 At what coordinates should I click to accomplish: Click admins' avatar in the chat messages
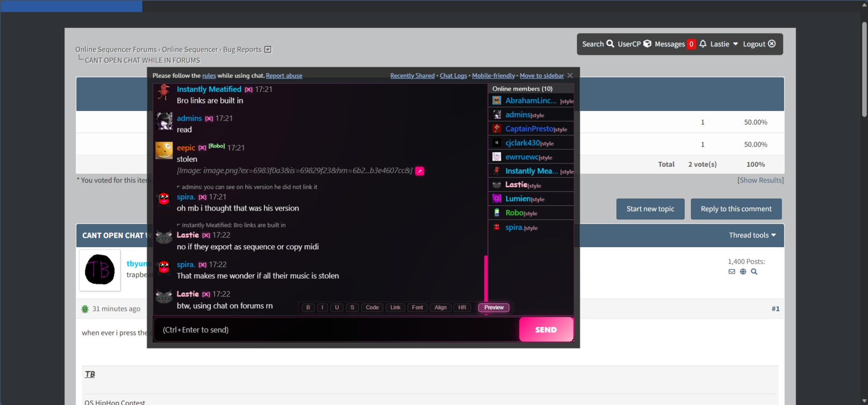pyautogui.click(x=164, y=121)
